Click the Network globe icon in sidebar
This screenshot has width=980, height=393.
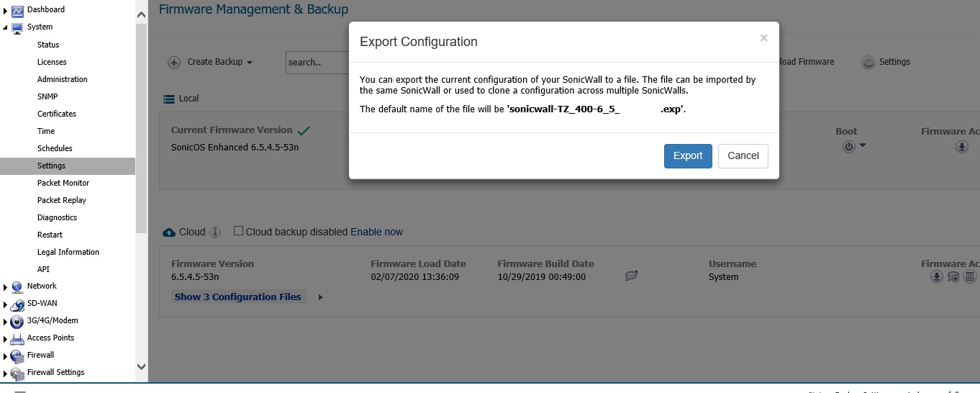17,286
